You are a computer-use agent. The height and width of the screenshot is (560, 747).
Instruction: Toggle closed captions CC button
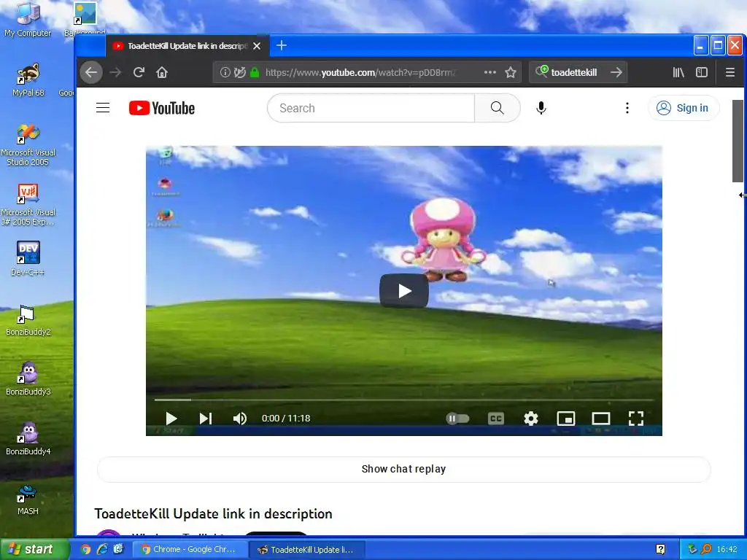tap(496, 419)
